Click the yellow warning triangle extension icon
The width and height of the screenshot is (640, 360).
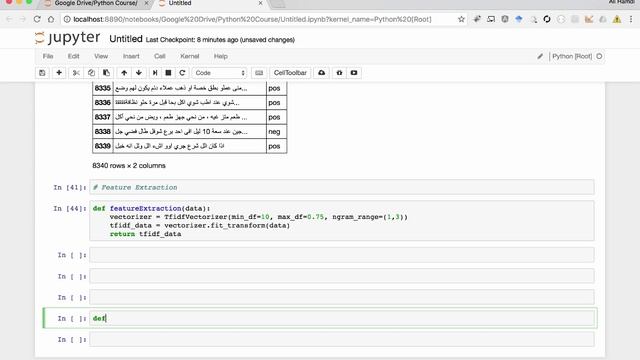[x=617, y=19]
